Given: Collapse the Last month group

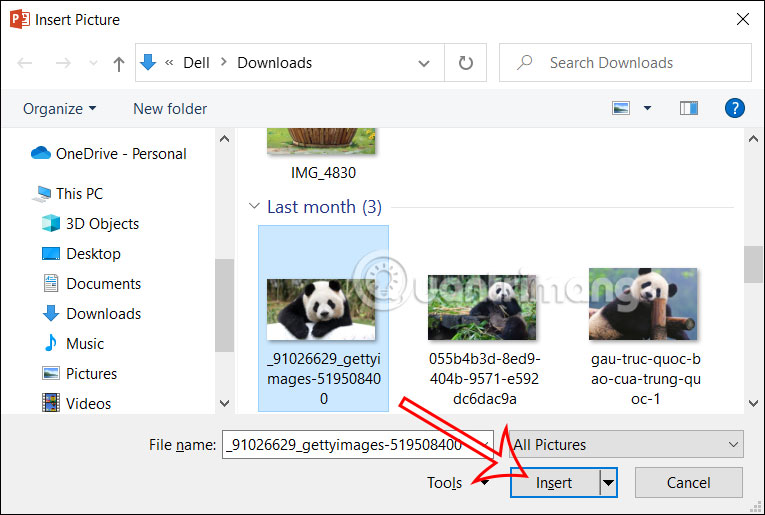Looking at the screenshot, I should [x=254, y=206].
